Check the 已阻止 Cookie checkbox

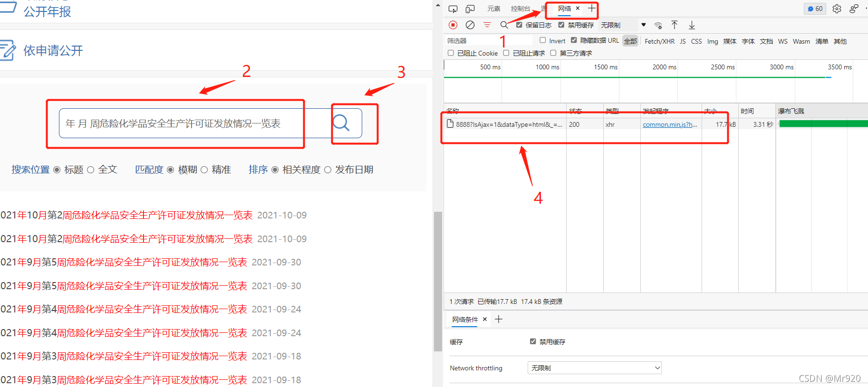451,53
